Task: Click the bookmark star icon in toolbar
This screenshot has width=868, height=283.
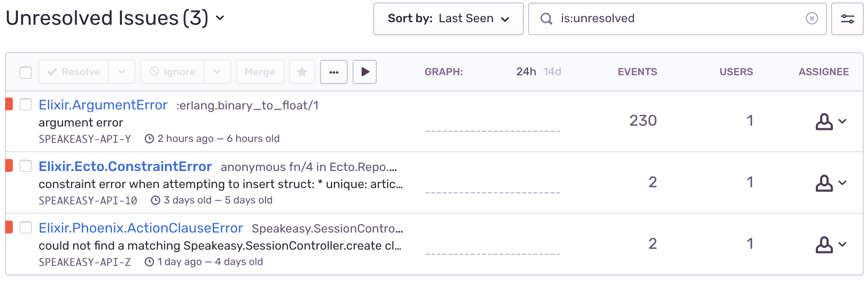Action: point(302,72)
